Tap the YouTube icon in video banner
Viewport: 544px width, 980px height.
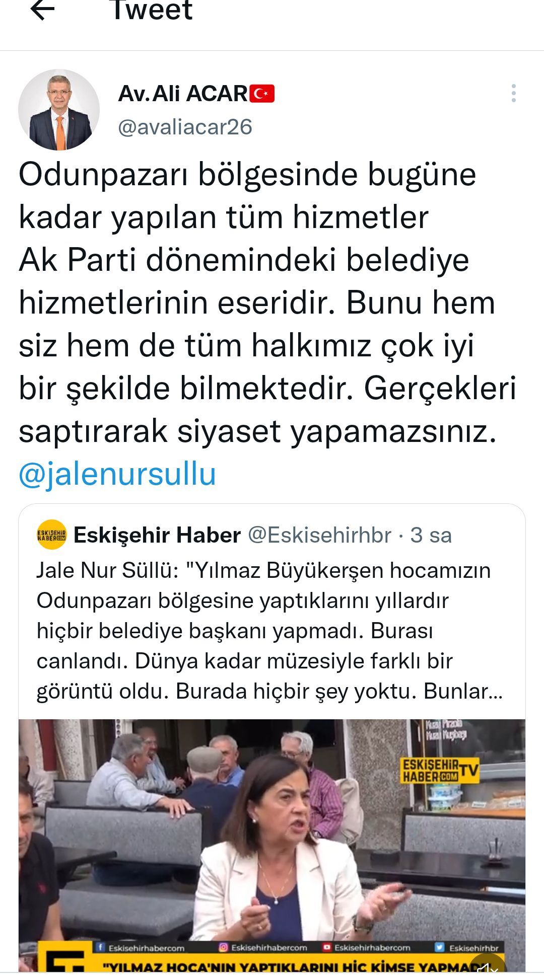(x=327, y=947)
